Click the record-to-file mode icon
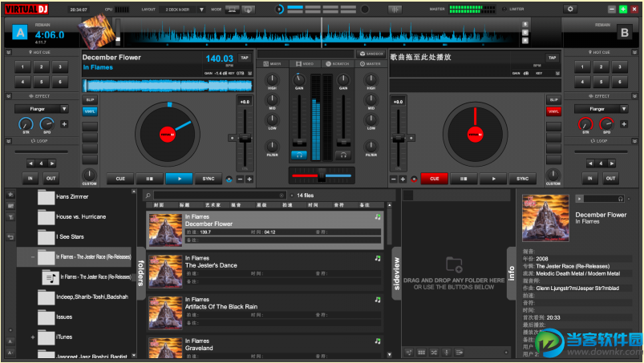This screenshot has width=644, height=363. coord(248,10)
